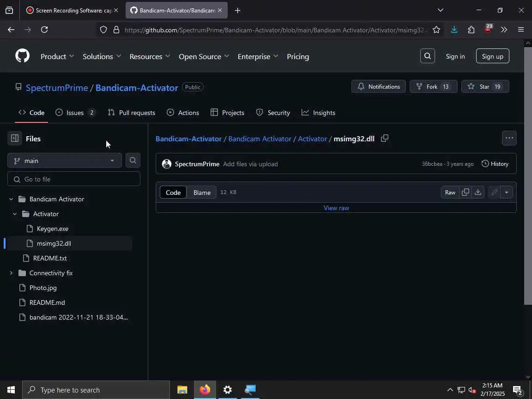Click the SpectrumPrime avatar image

click(167, 164)
